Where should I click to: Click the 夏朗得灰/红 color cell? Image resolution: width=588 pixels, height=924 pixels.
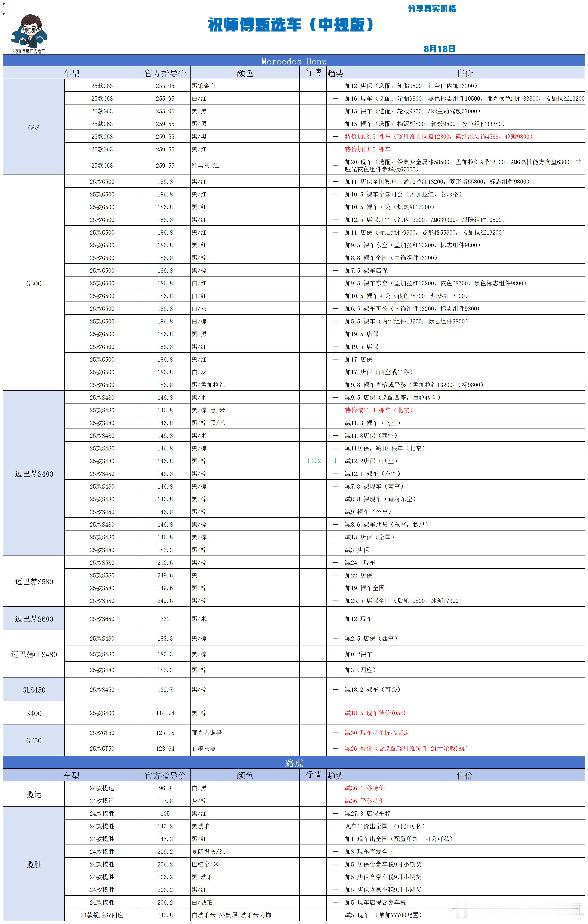coord(245,851)
